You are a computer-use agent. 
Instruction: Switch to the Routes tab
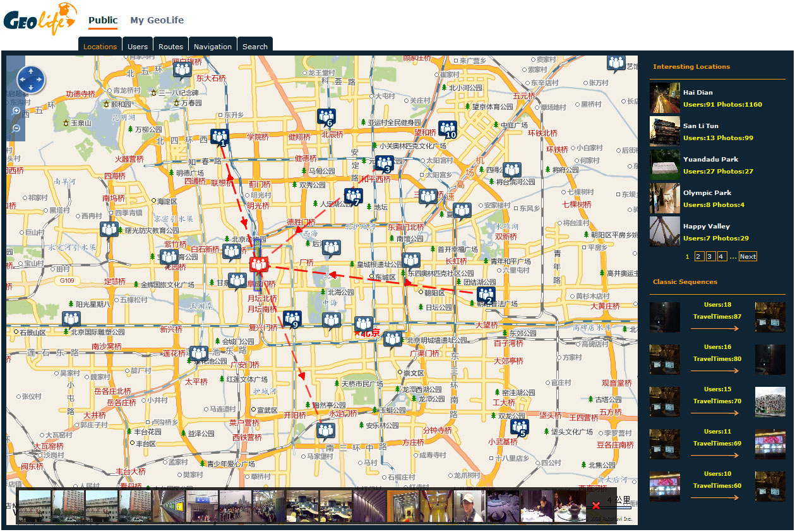pos(170,46)
